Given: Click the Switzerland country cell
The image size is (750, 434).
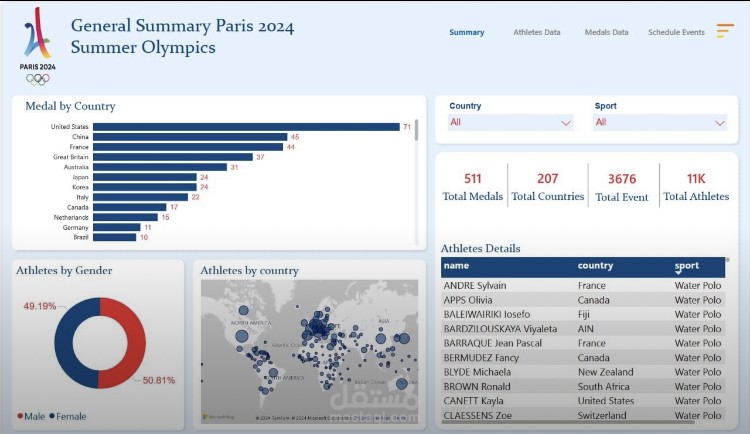Looking at the screenshot, I should [602, 415].
